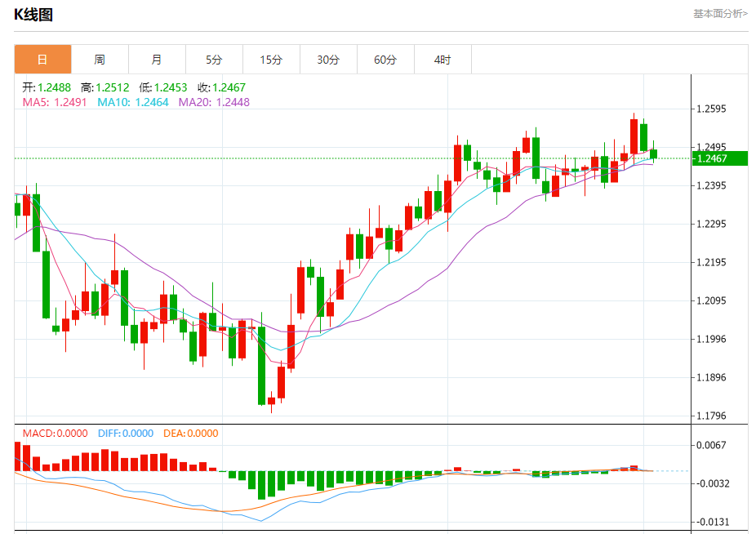Click the 1.2595 price axis label
This screenshot has width=756, height=534.
[x=711, y=109]
